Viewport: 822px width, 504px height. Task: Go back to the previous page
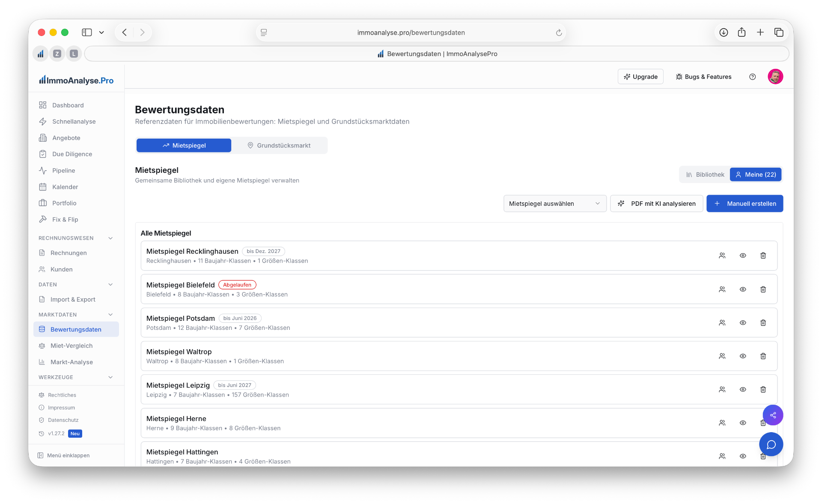coord(125,33)
